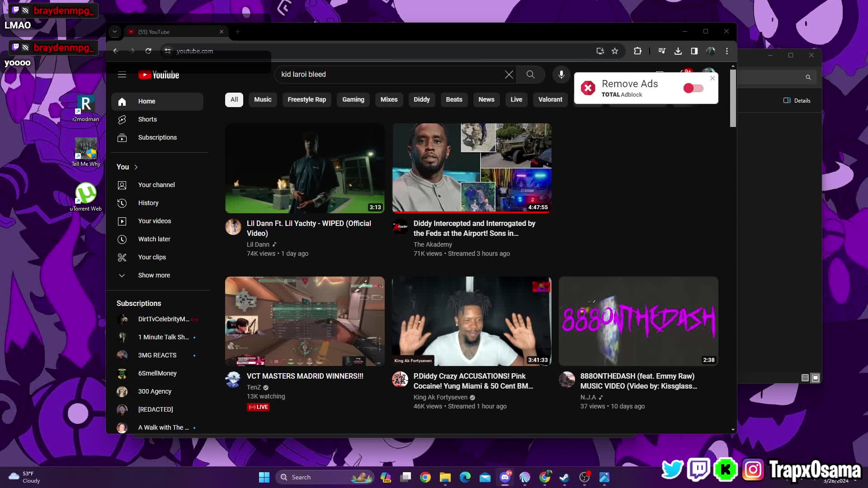Open Lil Dann WIPED video title
868x488 pixels.
coord(309,229)
